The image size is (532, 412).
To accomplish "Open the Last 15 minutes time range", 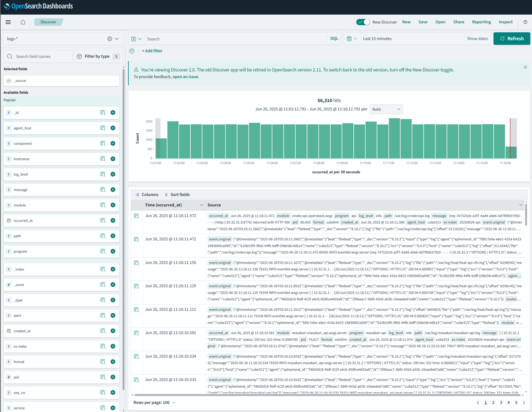I will tap(377, 39).
